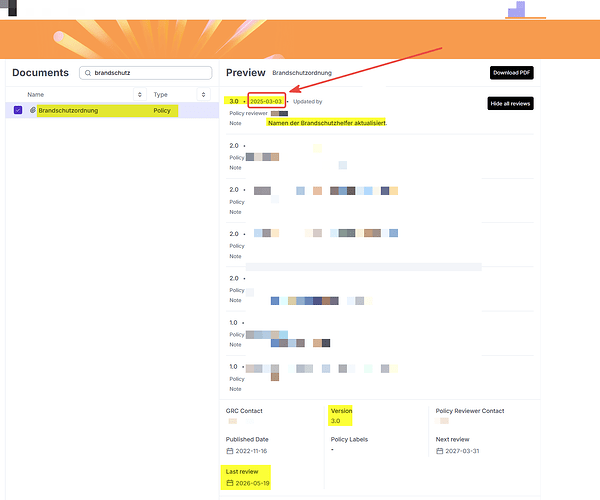
Task: Click the 'Policy reviewer' label in the 3.0 review
Action: (x=248, y=113)
